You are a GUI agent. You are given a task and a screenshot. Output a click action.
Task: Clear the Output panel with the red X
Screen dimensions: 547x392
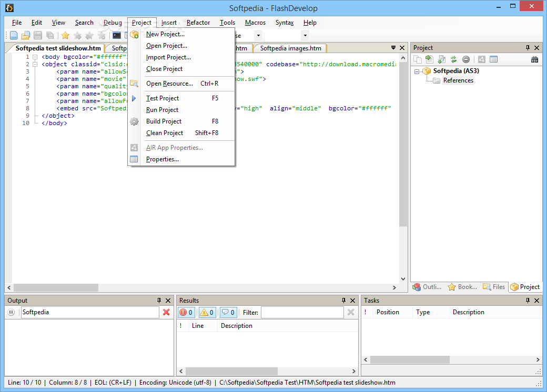coord(166,312)
